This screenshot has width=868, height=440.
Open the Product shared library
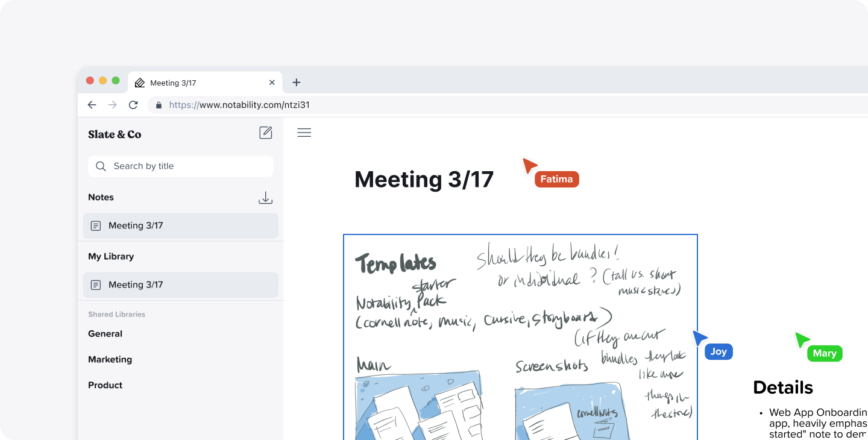105,385
